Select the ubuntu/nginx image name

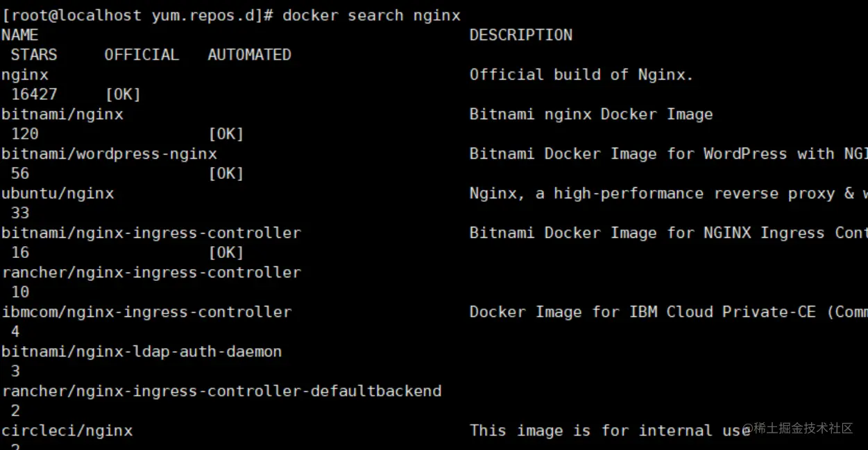point(58,193)
